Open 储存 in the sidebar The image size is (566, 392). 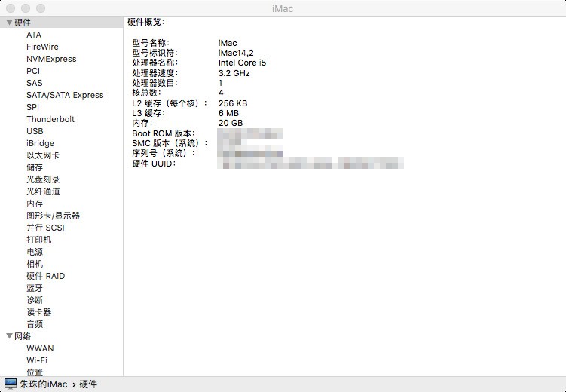[35, 167]
